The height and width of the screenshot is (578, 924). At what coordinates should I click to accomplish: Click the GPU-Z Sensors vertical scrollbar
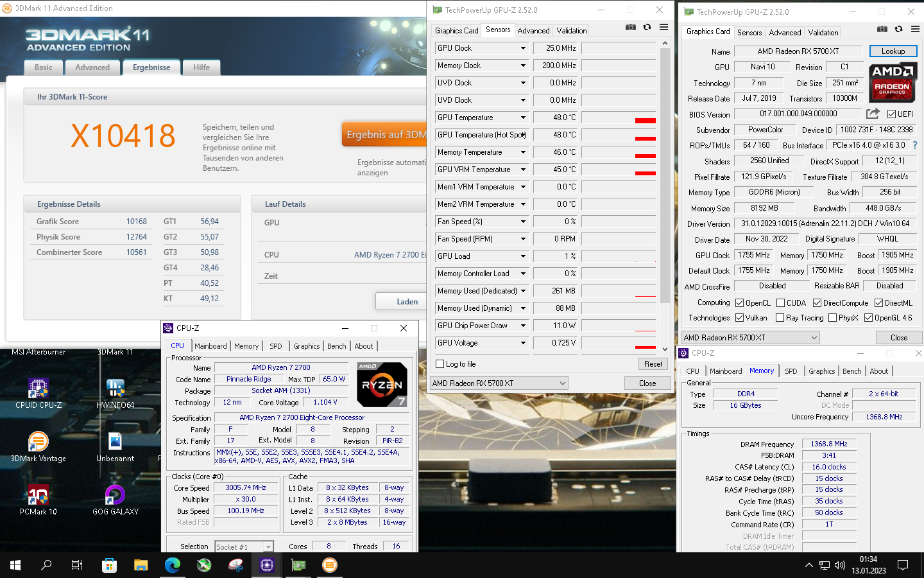pyautogui.click(x=665, y=175)
